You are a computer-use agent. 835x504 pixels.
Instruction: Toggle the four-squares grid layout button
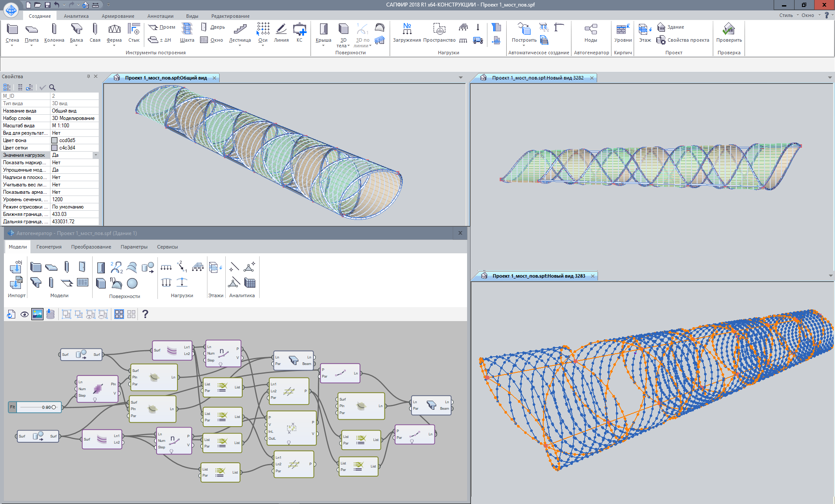click(119, 314)
